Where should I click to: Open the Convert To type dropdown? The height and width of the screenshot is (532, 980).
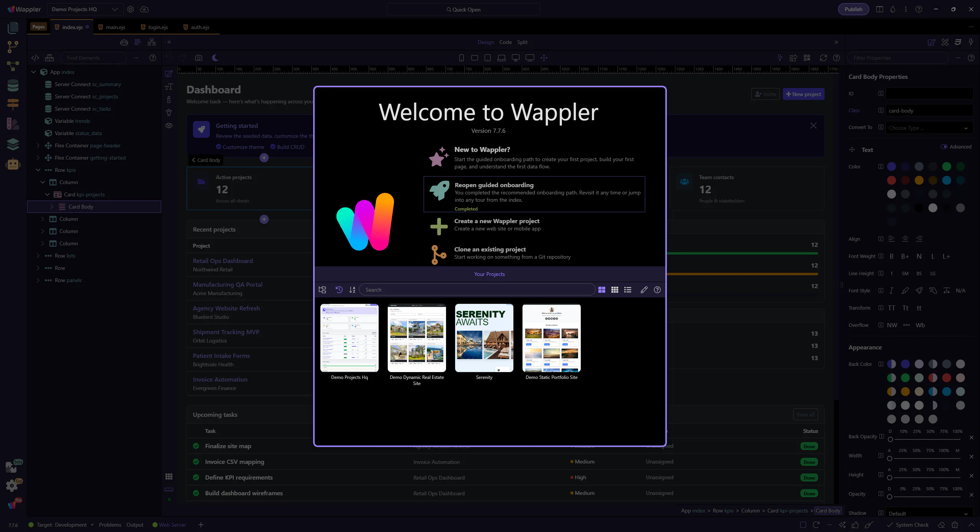(929, 128)
